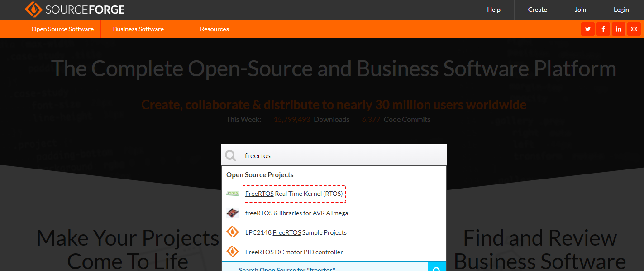Select Join in the top navigation
Image resolution: width=644 pixels, height=271 pixels.
[x=581, y=10]
